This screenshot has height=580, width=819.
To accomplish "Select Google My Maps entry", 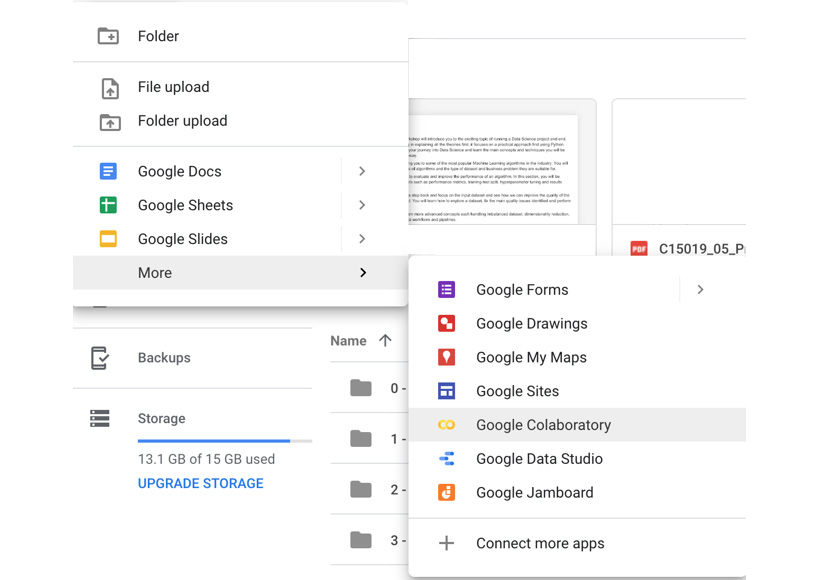I will (577, 357).
